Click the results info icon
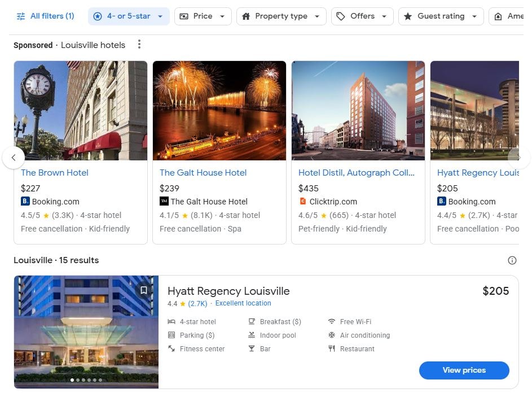Image resolution: width=532 pixels, height=397 pixels. (x=512, y=260)
